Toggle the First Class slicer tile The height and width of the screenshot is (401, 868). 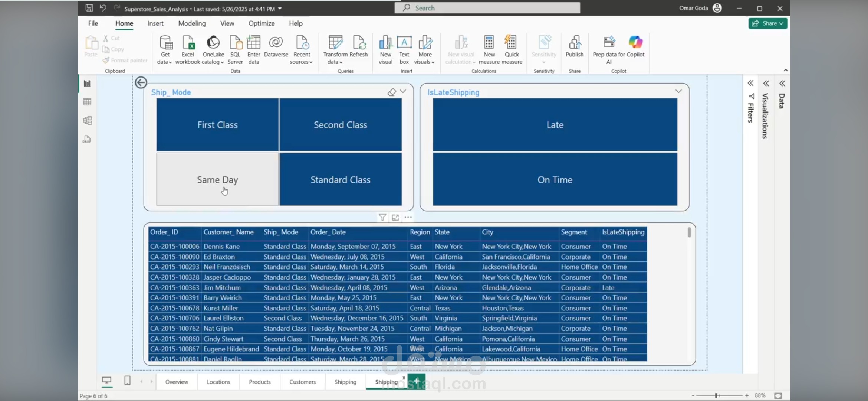217,125
